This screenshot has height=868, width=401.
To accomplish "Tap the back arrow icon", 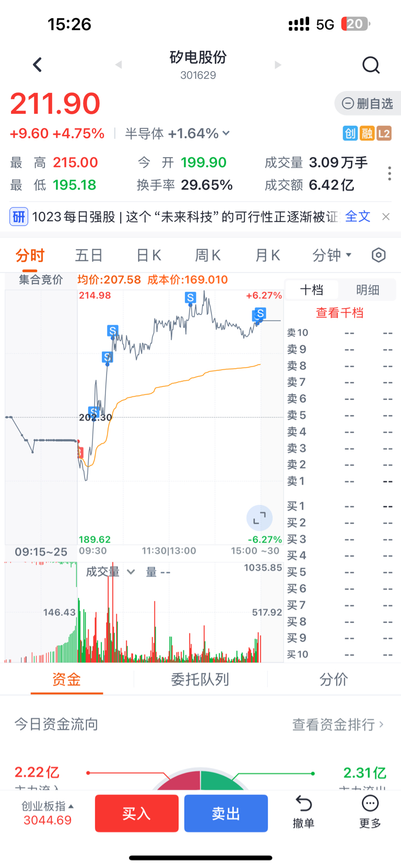I will [37, 65].
